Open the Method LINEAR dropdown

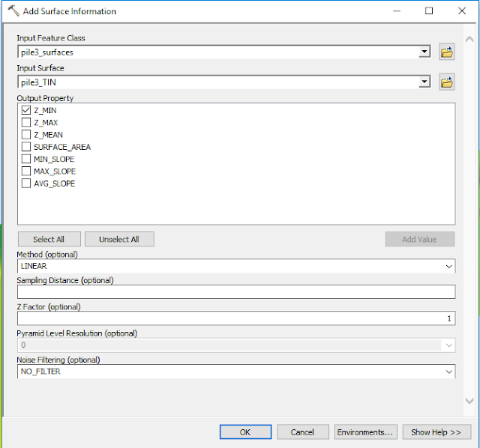point(448,266)
